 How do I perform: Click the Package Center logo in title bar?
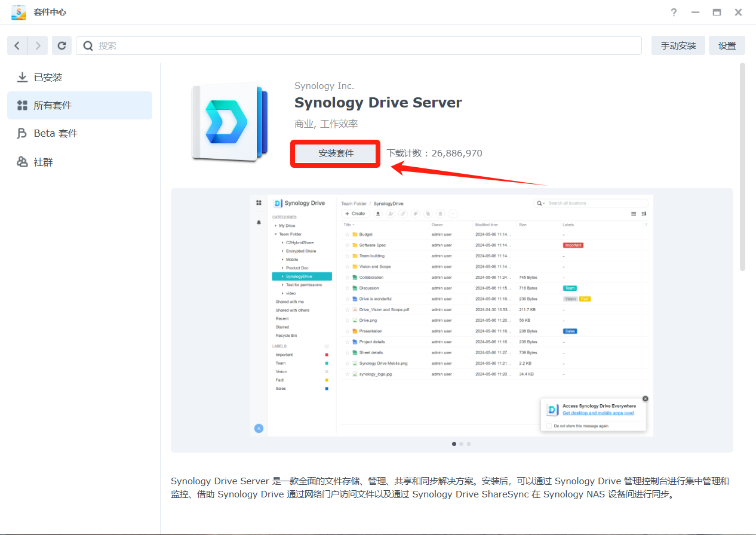19,13
